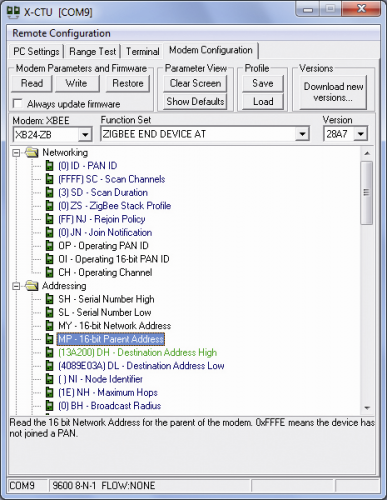The image size is (387, 500).
Task: Open the Version 28A7 dropdown
Action: tap(361, 134)
